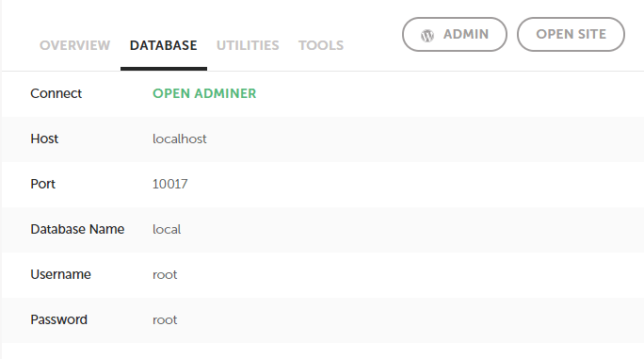
Task: Open WP Admin via the Admin button
Action: point(455,35)
